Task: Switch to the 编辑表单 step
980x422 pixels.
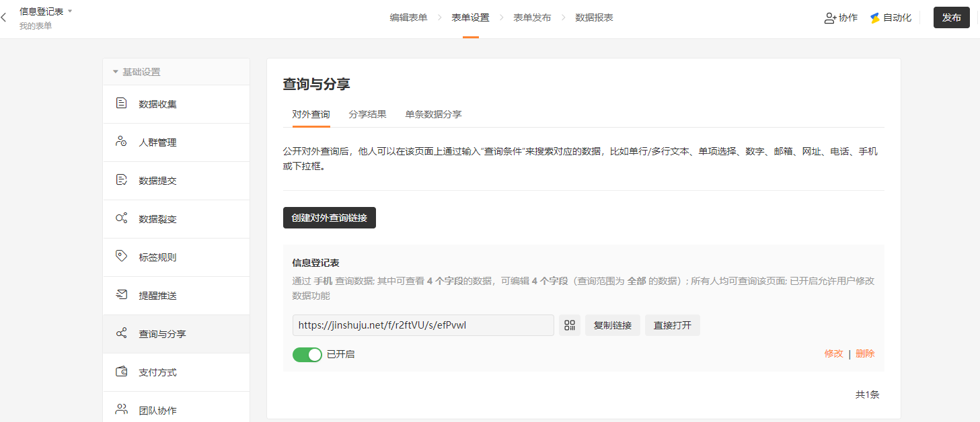Action: [408, 18]
